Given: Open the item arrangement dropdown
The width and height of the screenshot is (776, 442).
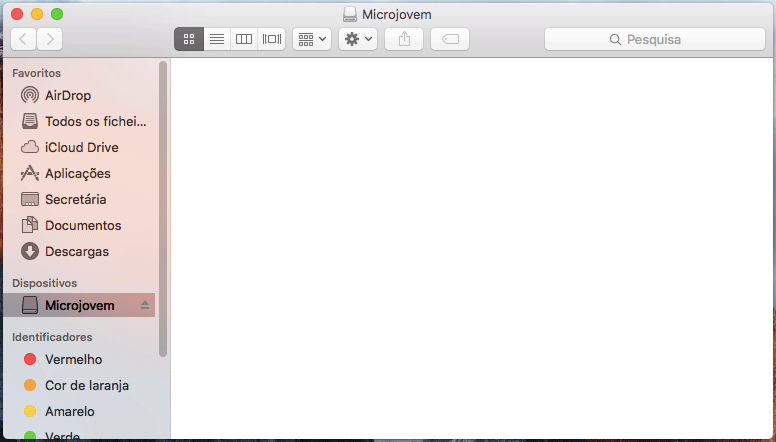Looking at the screenshot, I should click(x=312, y=39).
